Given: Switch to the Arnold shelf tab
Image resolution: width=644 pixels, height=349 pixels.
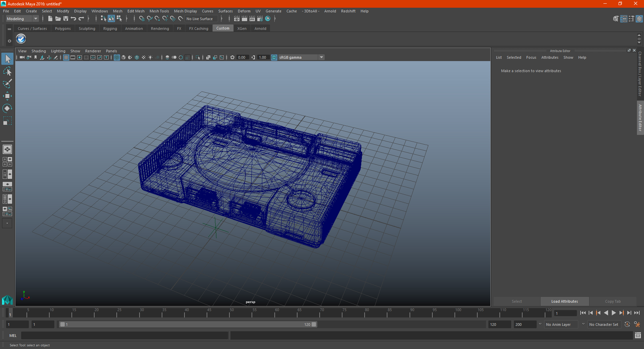Looking at the screenshot, I should click(x=260, y=29).
